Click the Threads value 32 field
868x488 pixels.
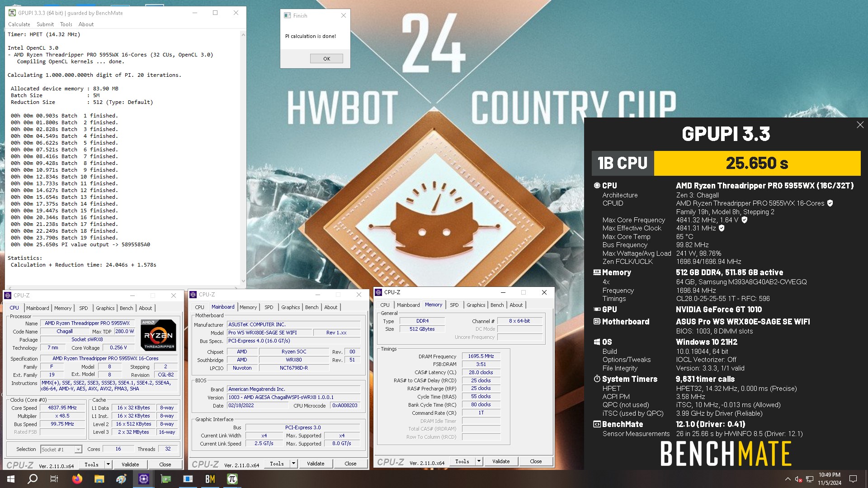coord(168,449)
